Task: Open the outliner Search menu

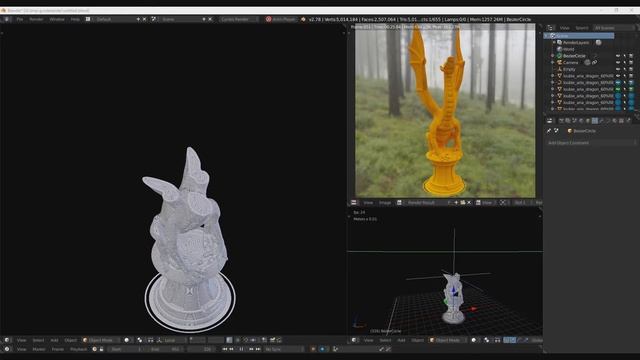Action: coord(582,28)
